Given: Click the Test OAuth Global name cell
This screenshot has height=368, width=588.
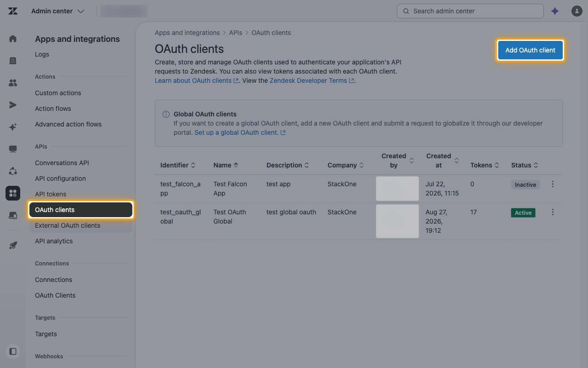Looking at the screenshot, I should point(230,217).
